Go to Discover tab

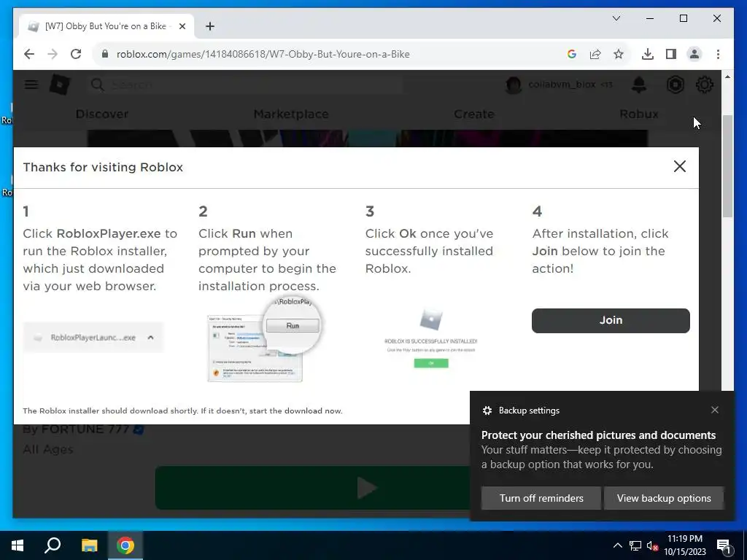click(102, 114)
